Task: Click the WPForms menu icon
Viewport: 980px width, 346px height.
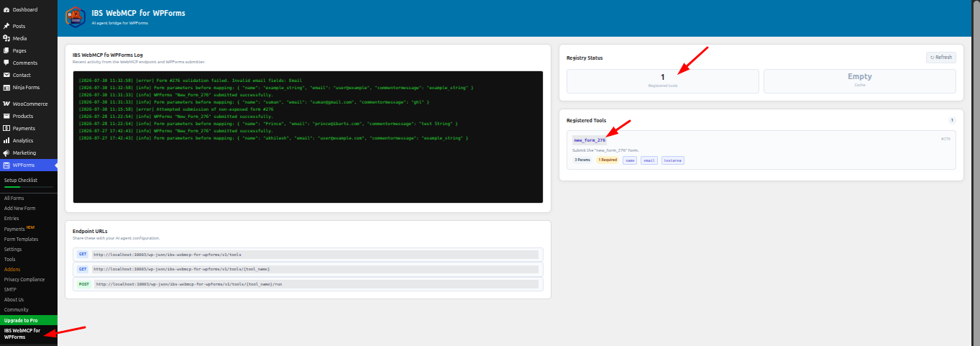Action: point(6,165)
